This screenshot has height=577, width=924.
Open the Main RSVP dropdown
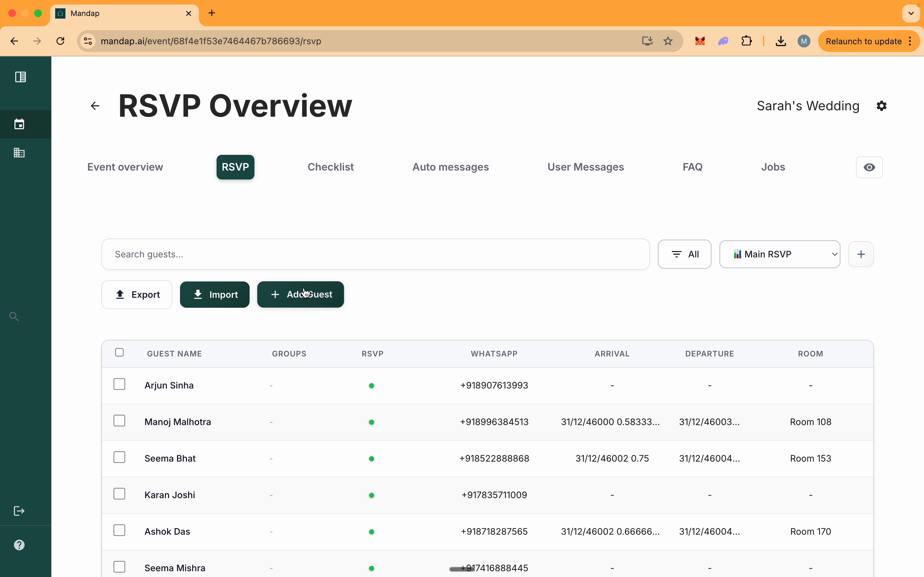pyautogui.click(x=780, y=254)
